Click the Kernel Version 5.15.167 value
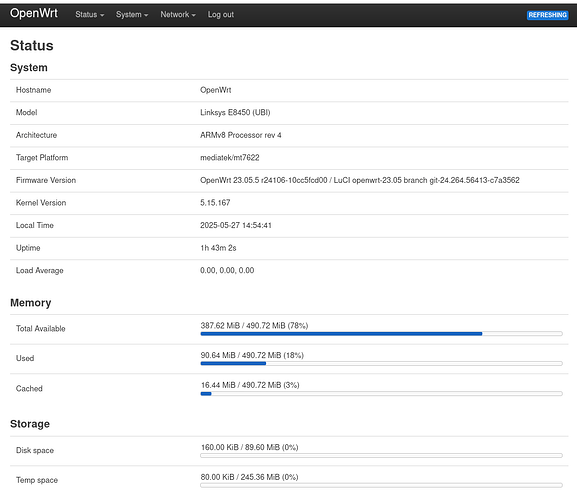This screenshot has height=500, width=577. (x=215, y=203)
